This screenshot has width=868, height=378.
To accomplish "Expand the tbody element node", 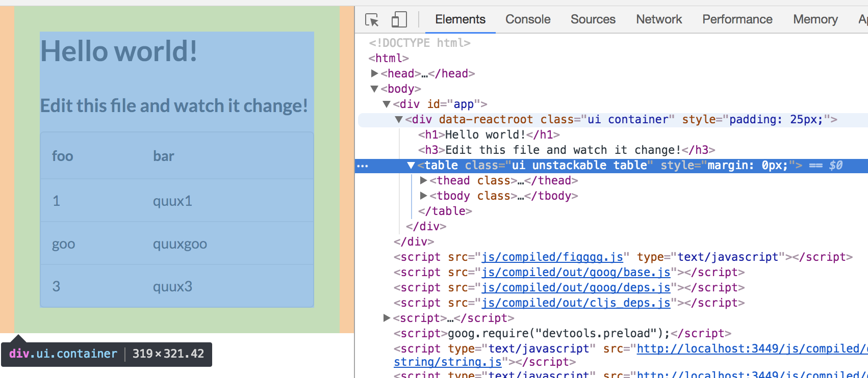I will click(x=423, y=196).
